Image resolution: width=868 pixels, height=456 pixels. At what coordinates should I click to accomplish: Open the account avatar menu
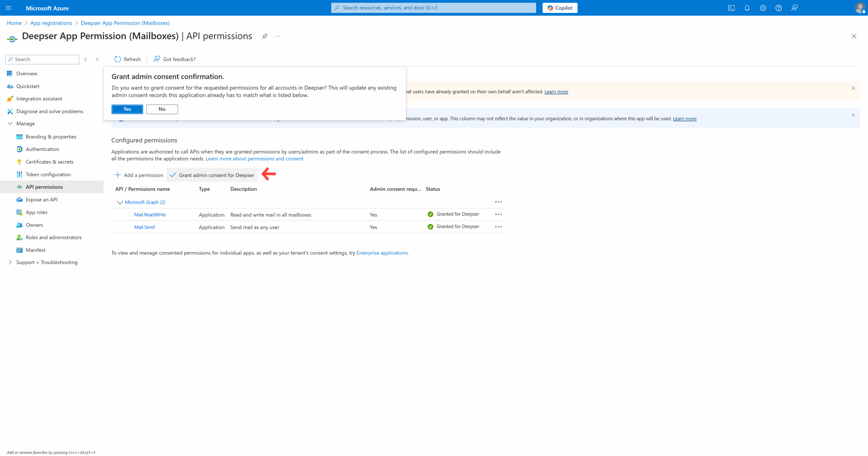[860, 8]
